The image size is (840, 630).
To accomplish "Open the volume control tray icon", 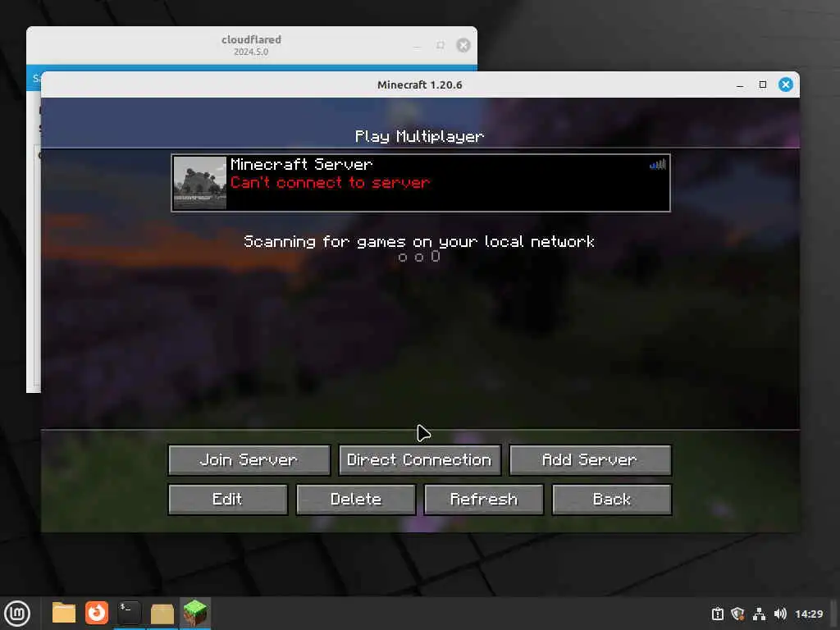I will pos(780,614).
